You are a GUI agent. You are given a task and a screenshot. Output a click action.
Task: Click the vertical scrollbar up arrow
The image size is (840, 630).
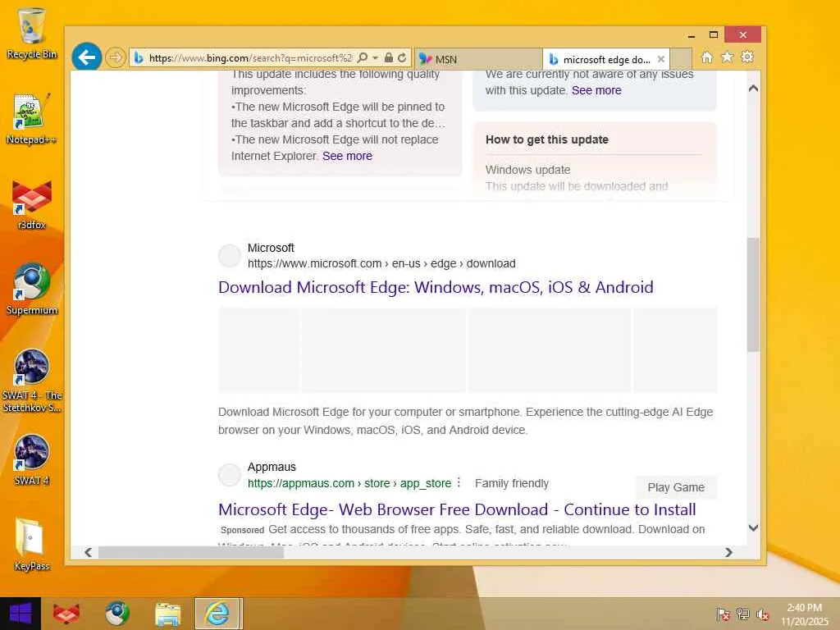753,88
